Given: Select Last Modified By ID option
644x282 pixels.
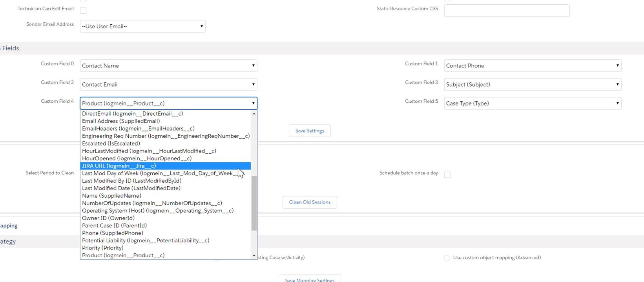Looking at the screenshot, I should pos(165,181).
